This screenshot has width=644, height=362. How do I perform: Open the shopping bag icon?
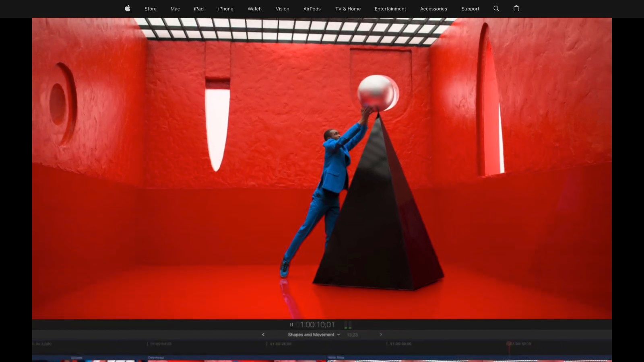click(516, 8)
